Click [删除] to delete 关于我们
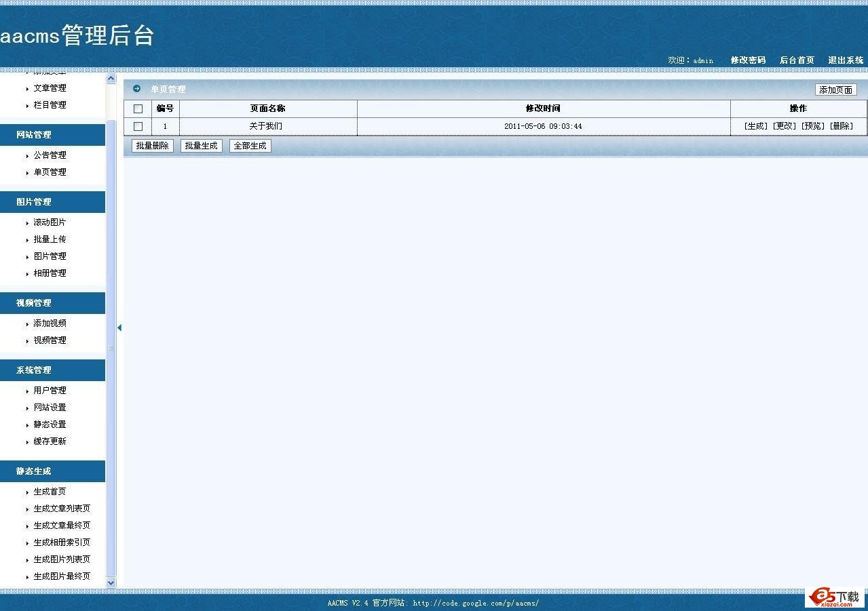Screen dimensions: 868x611 [x=842, y=126]
